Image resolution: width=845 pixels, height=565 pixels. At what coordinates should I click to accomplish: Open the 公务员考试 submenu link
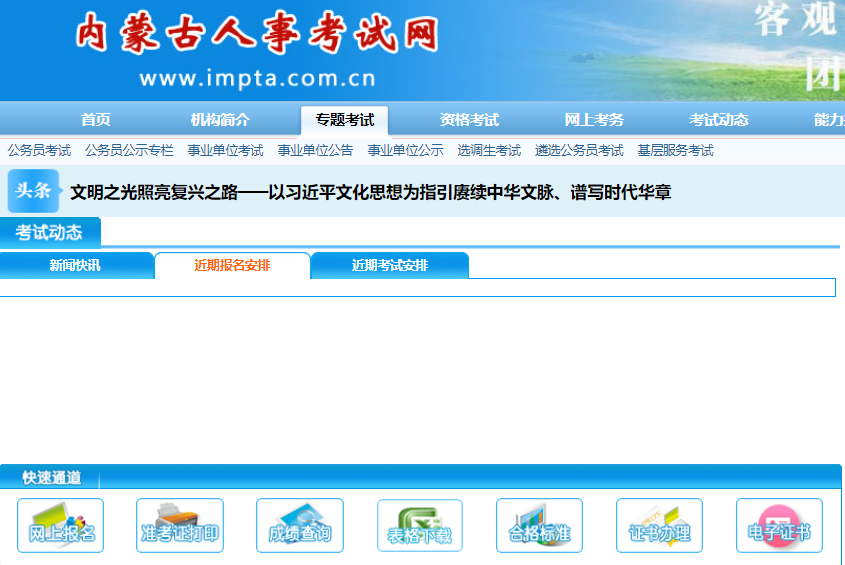[x=39, y=151]
